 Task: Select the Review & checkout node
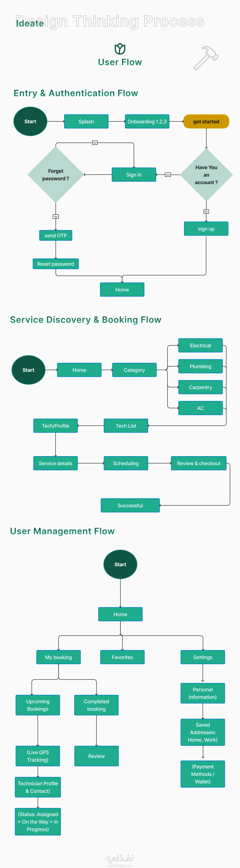(199, 463)
